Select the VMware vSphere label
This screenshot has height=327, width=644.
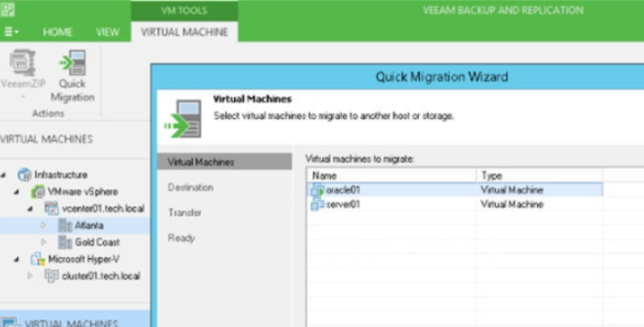click(83, 192)
